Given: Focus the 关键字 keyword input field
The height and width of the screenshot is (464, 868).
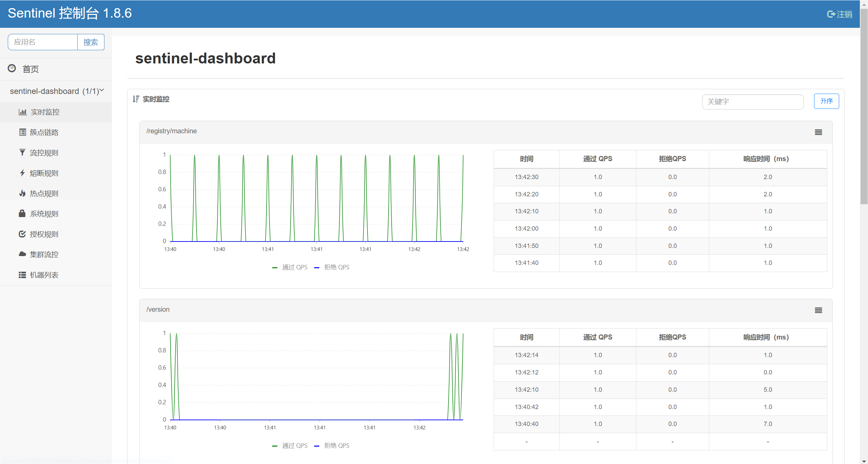Looking at the screenshot, I should (752, 102).
